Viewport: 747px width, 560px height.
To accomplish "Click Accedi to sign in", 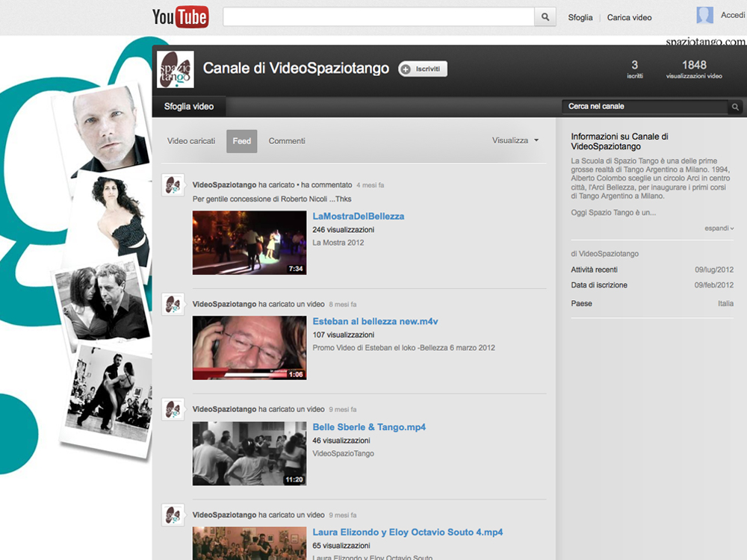I will [733, 15].
